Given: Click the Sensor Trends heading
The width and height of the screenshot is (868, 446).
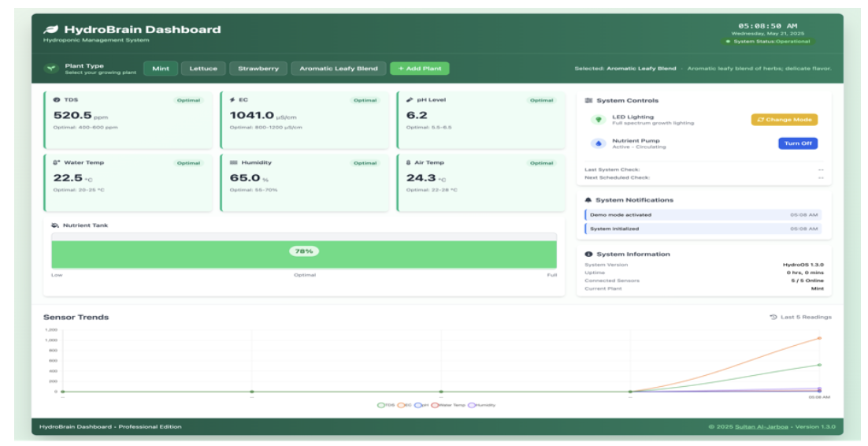Looking at the screenshot, I should [76, 317].
